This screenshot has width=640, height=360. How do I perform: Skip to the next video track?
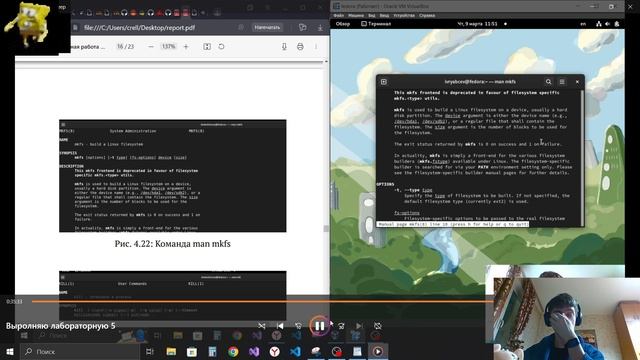click(359, 326)
